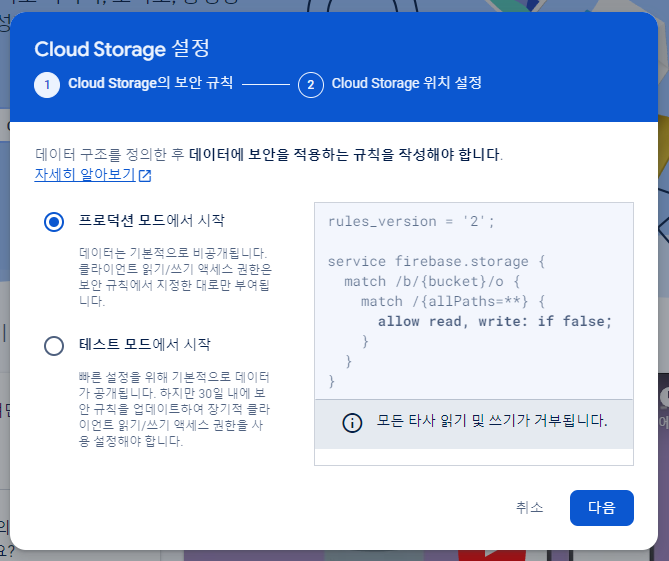Click the 모든 타사 읽기 및 쓰기가 거부됩니다 notice
This screenshot has width=669, height=561.
coord(474,424)
